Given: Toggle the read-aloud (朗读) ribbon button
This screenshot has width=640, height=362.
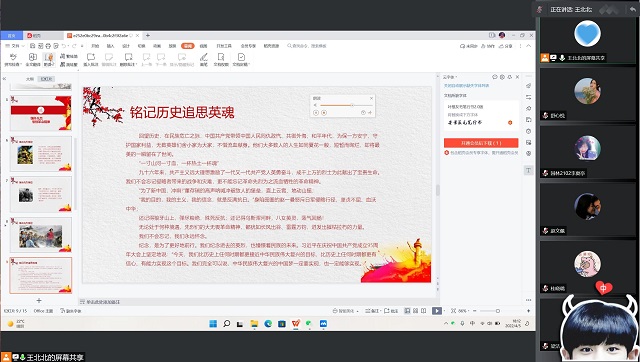Looking at the screenshot, I should click(x=49, y=59).
